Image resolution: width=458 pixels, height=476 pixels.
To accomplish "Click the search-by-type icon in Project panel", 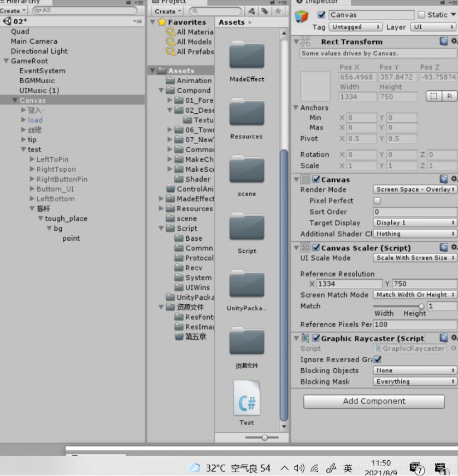I will coord(251,11).
